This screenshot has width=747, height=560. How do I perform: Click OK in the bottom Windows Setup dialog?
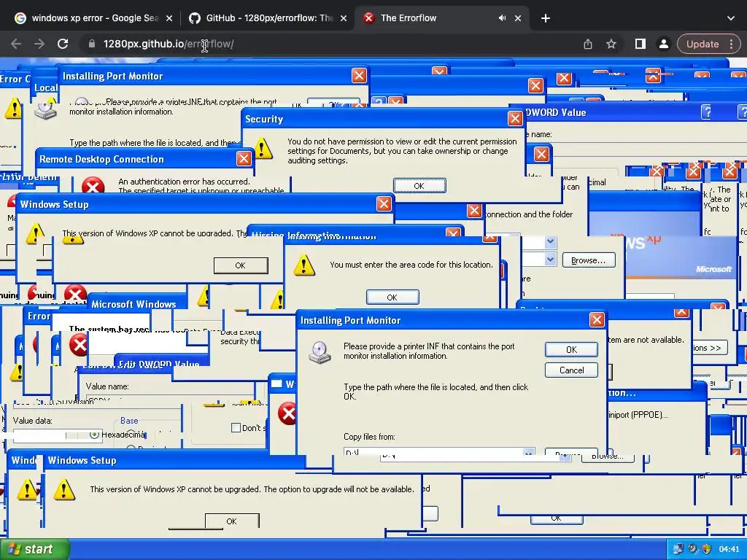click(232, 521)
